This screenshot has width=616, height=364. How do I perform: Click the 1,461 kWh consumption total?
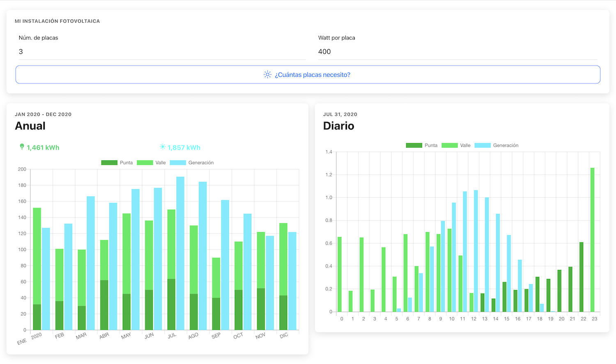point(43,148)
